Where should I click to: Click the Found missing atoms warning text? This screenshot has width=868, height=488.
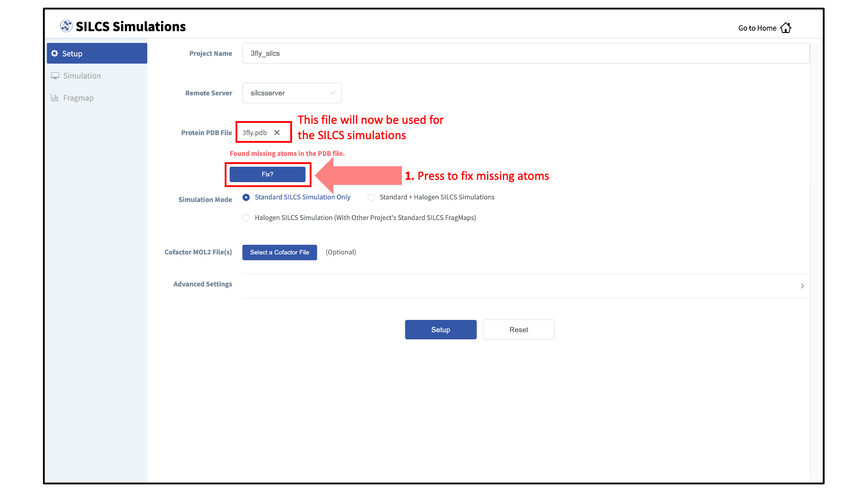point(287,154)
